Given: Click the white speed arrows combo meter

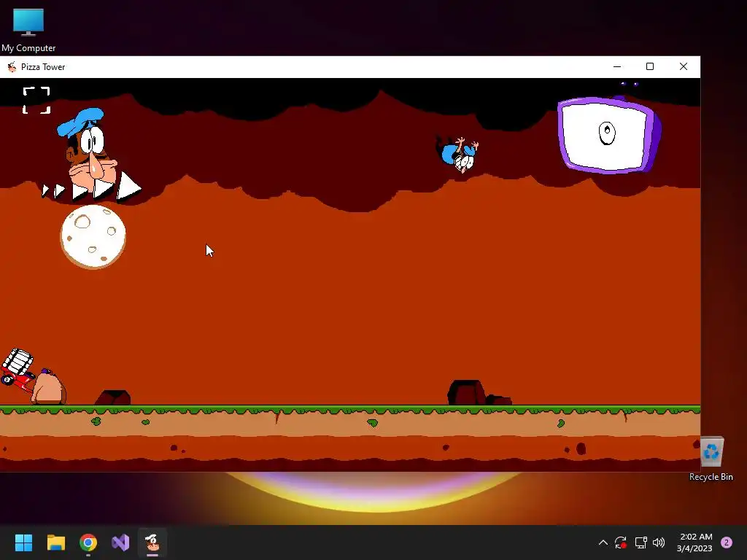Looking at the screenshot, I should pos(91,187).
